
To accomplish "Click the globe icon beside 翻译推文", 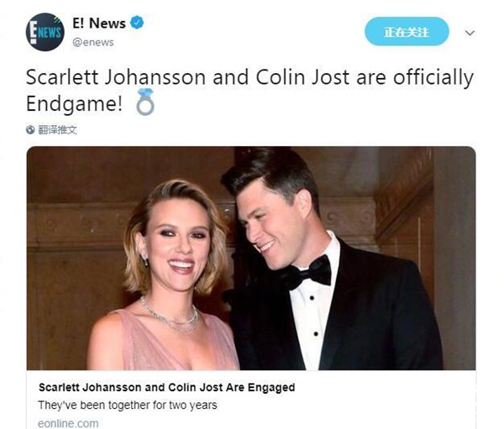I will 30,130.
